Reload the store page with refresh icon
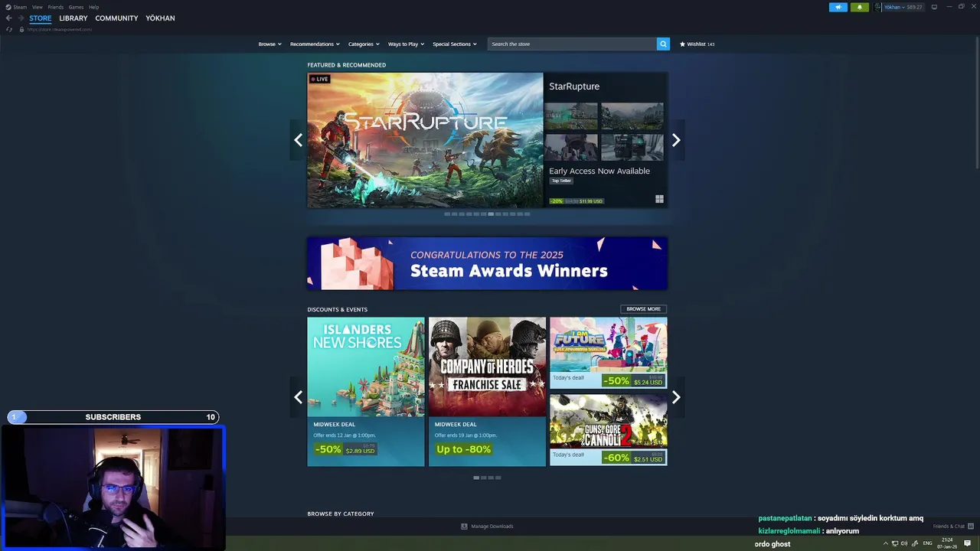Screen dimensions: 980x551 [9, 29]
